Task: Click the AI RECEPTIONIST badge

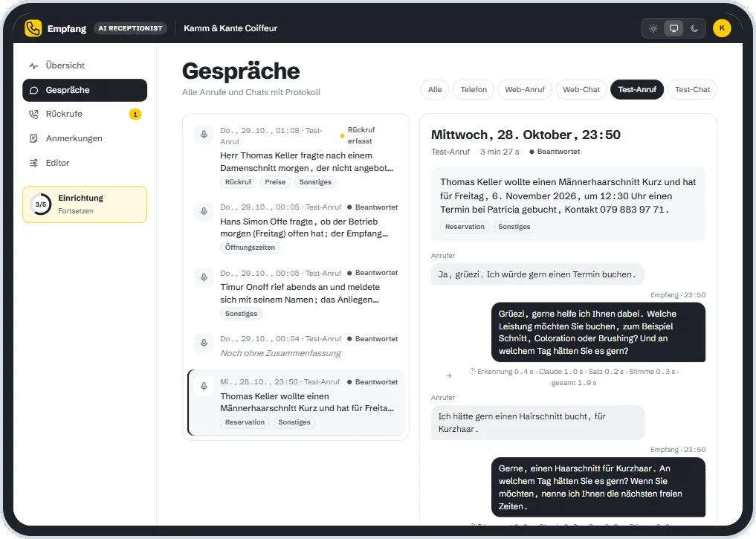Action: tap(130, 28)
